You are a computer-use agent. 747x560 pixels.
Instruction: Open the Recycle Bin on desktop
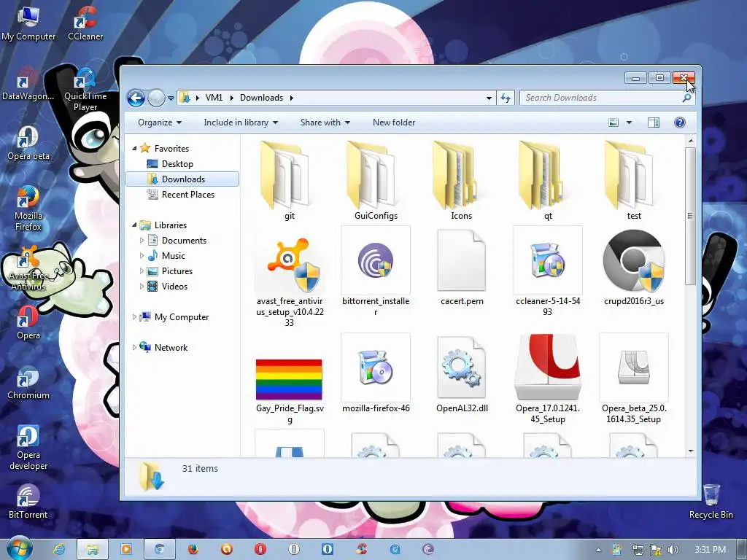[711, 502]
